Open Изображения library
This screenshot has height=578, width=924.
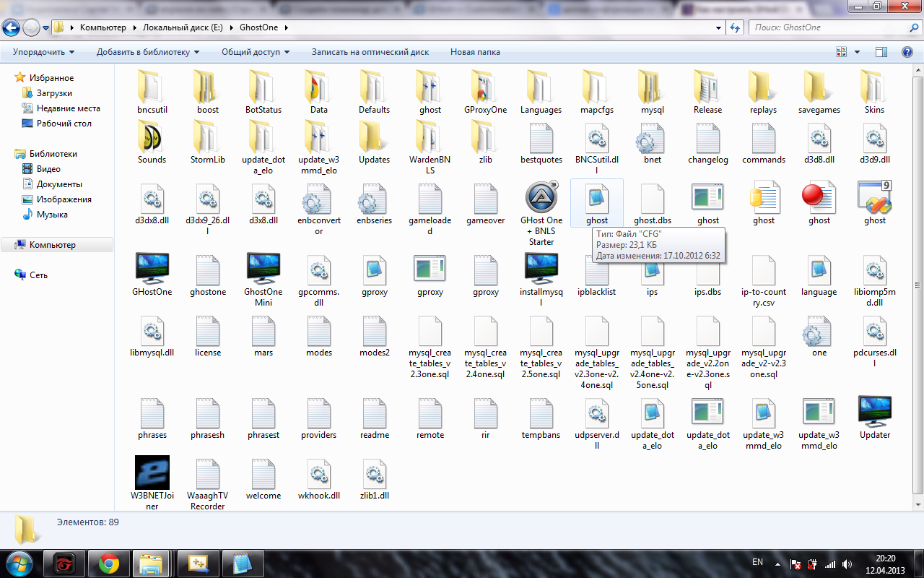[64, 199]
